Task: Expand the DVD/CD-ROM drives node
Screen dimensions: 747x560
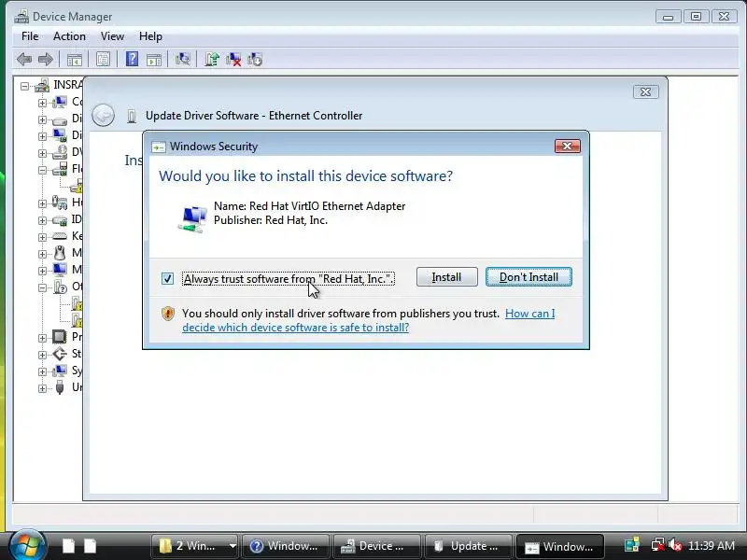Action: click(42, 153)
